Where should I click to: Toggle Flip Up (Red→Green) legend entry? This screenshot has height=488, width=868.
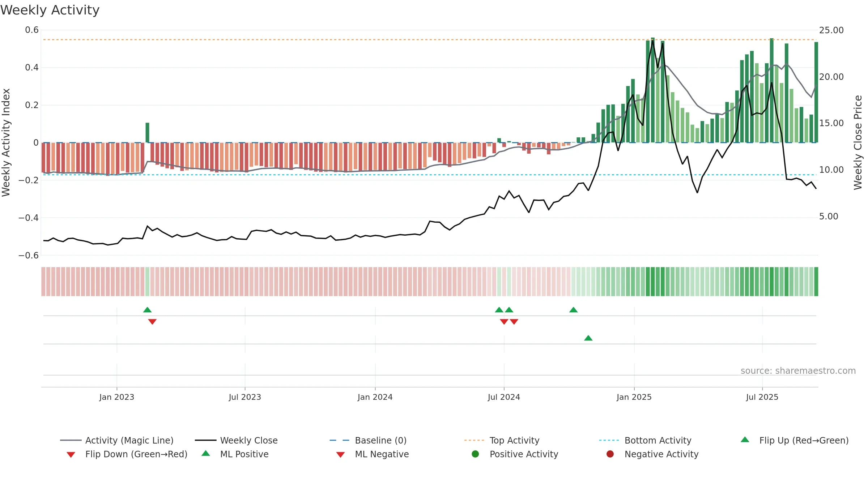[794, 440]
